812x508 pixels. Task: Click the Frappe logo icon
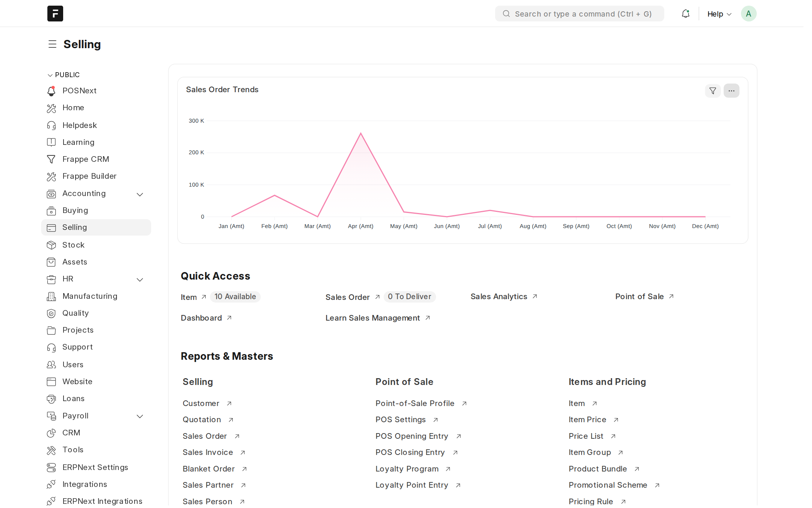55,14
